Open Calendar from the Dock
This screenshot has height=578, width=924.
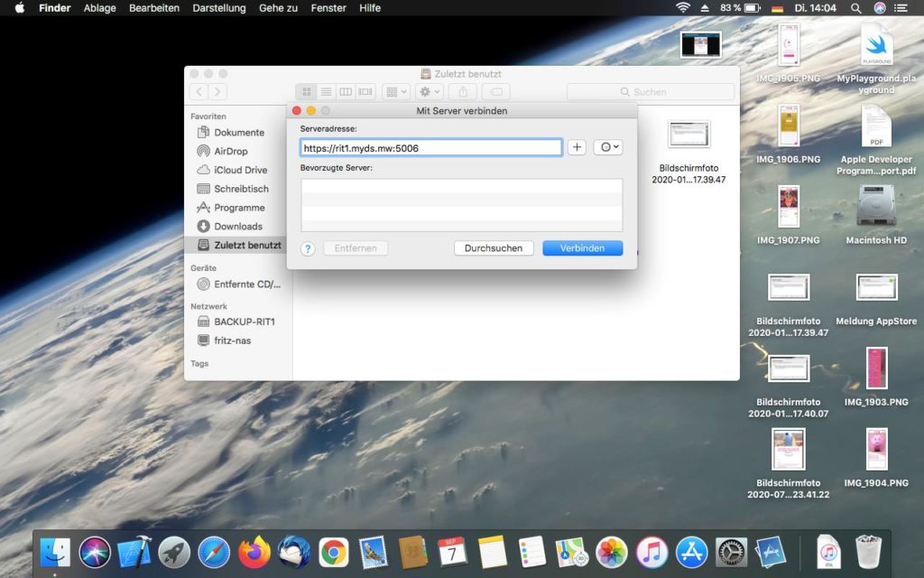pos(453,553)
